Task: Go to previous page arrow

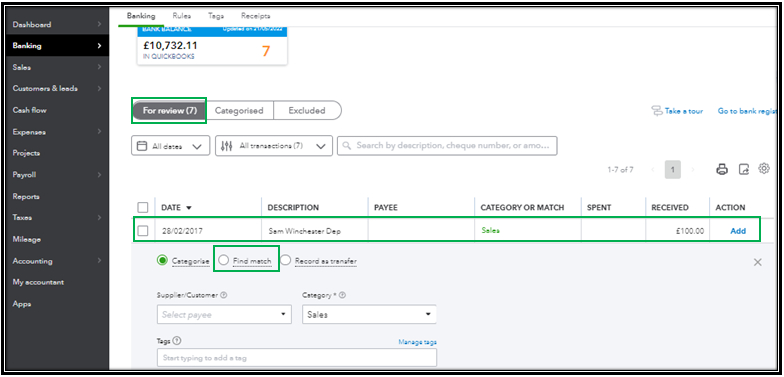Action: 653,170
